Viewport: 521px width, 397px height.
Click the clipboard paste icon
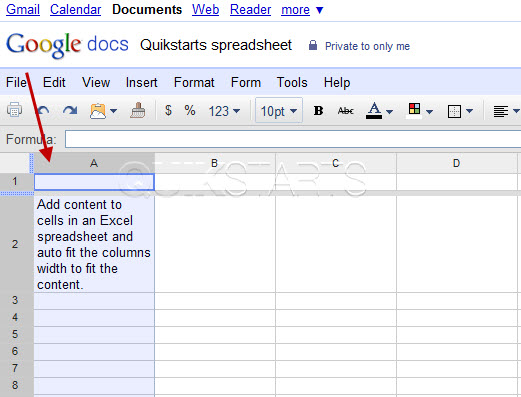click(97, 111)
